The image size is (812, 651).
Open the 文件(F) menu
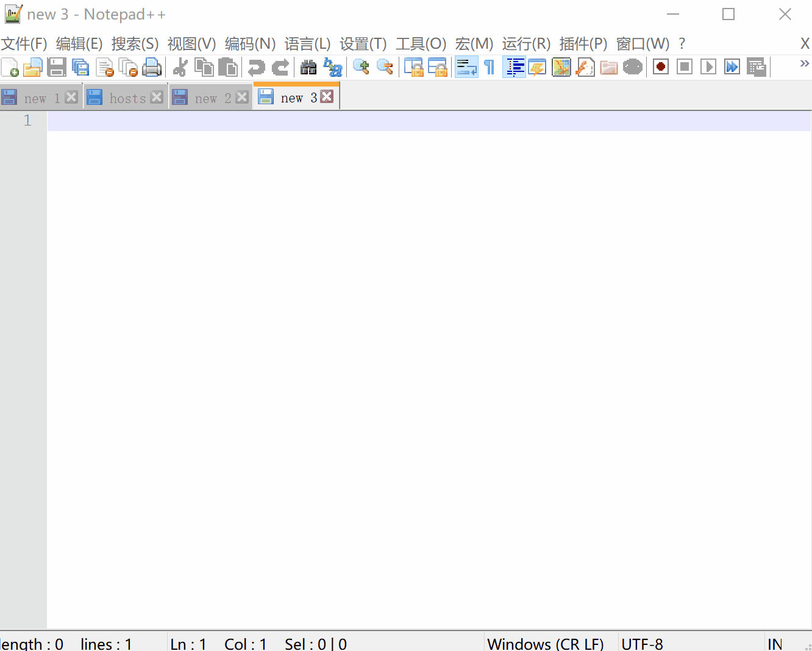24,44
